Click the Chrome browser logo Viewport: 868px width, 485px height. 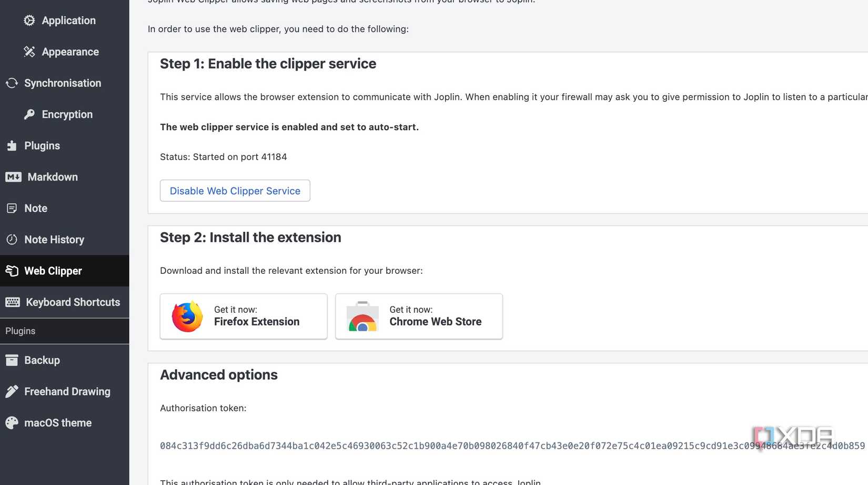point(362,316)
